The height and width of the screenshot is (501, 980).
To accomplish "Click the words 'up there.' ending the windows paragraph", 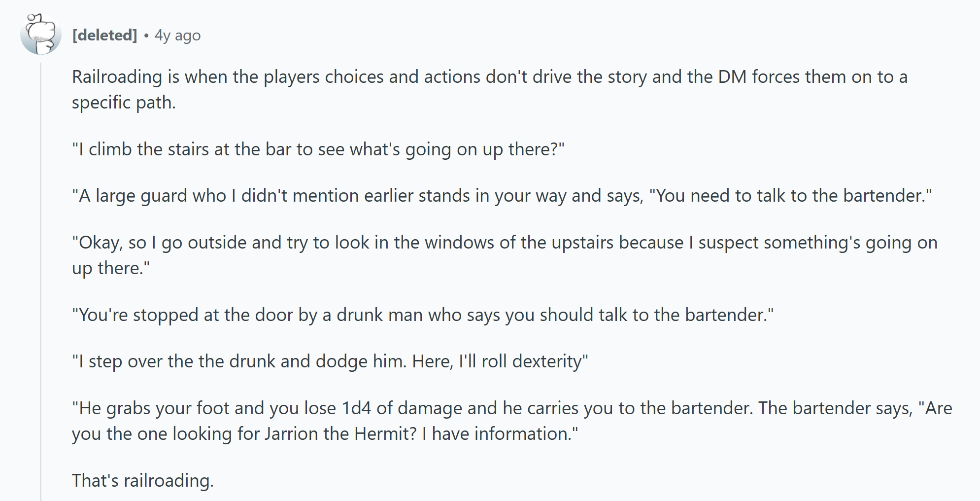I will click(111, 268).
